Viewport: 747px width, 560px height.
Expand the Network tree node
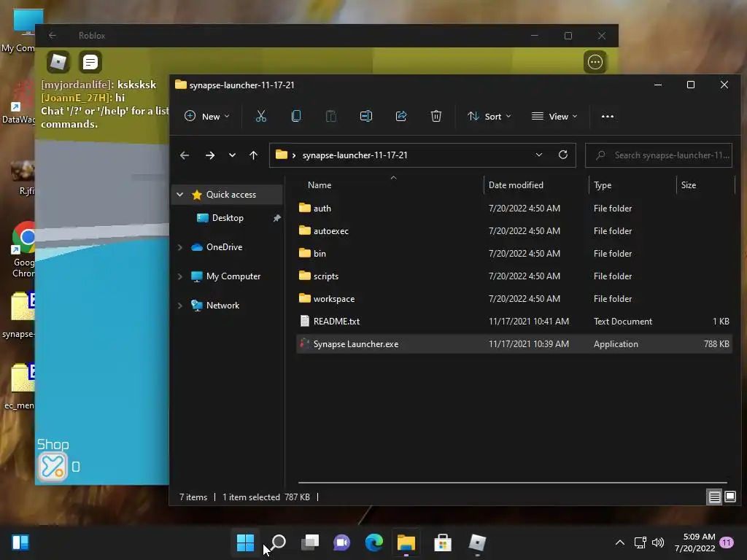click(179, 306)
